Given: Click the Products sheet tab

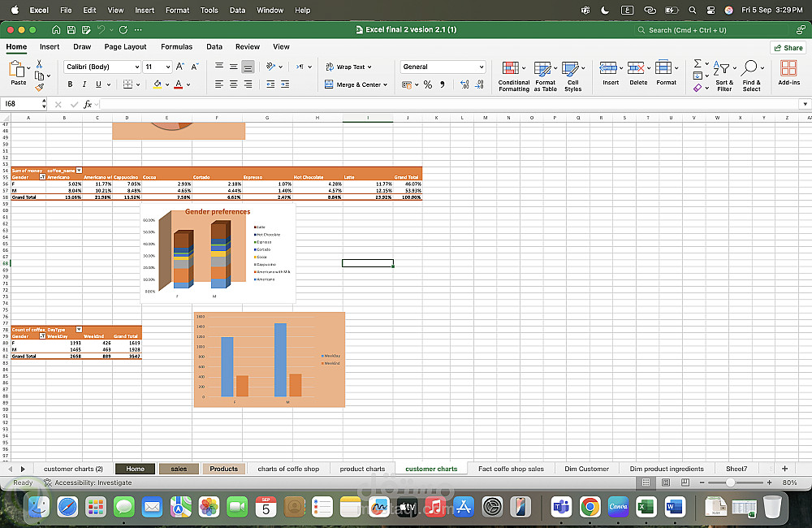Looking at the screenshot, I should tap(224, 469).
